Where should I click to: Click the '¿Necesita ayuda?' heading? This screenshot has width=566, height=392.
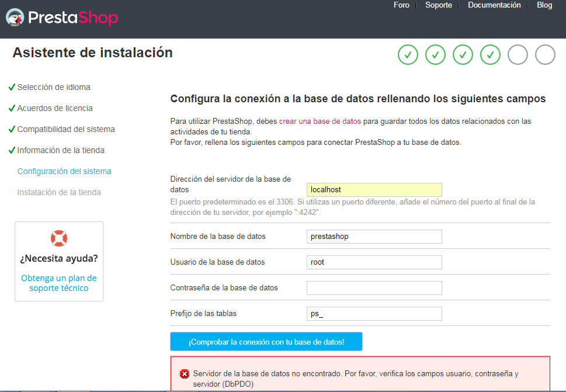59,258
